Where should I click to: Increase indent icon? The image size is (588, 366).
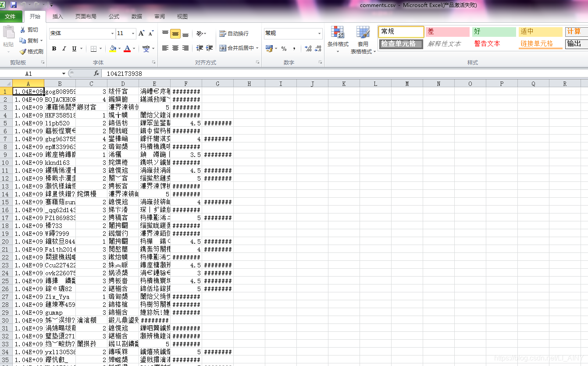210,48
